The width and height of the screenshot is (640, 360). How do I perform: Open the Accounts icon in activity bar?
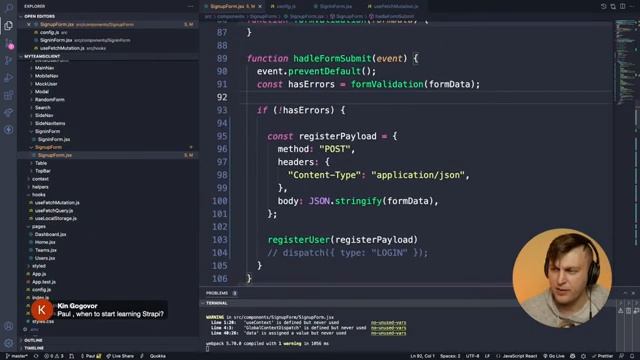[8, 326]
